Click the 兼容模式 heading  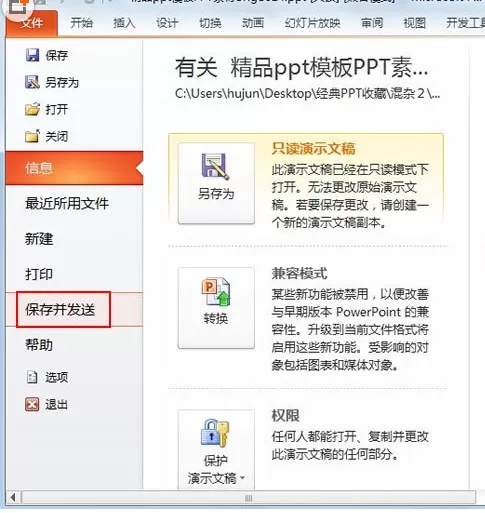point(299,274)
